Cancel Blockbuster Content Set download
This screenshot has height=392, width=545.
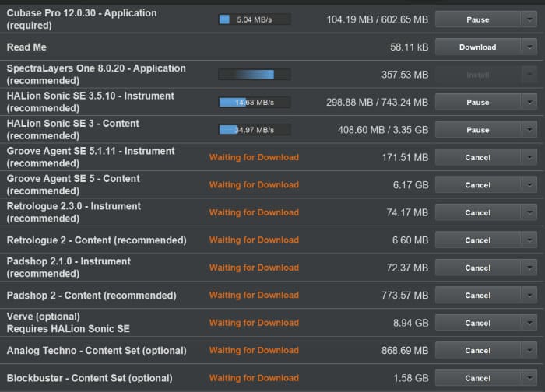pos(478,378)
